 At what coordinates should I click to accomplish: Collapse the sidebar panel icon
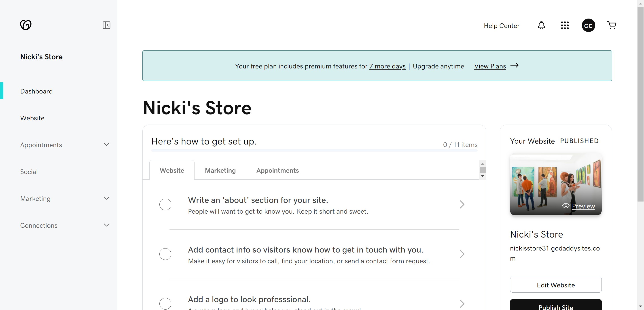pyautogui.click(x=106, y=25)
